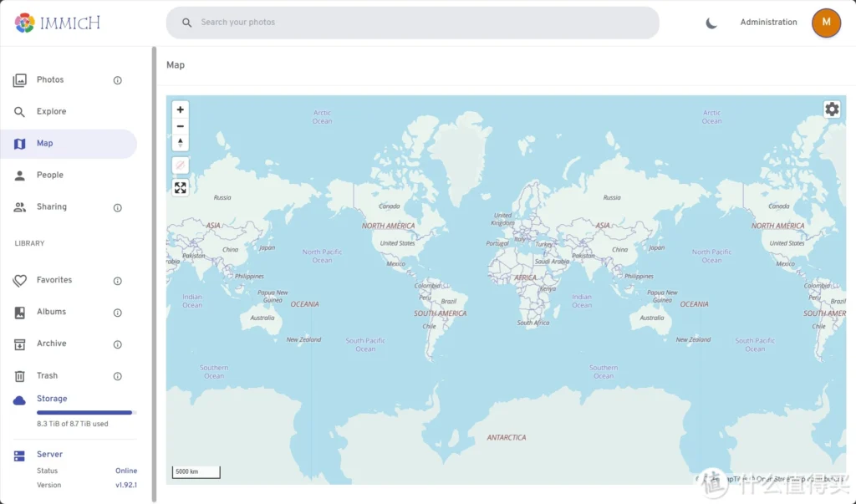Click the storage usage bar
This screenshot has width=856, height=504.
(x=85, y=412)
